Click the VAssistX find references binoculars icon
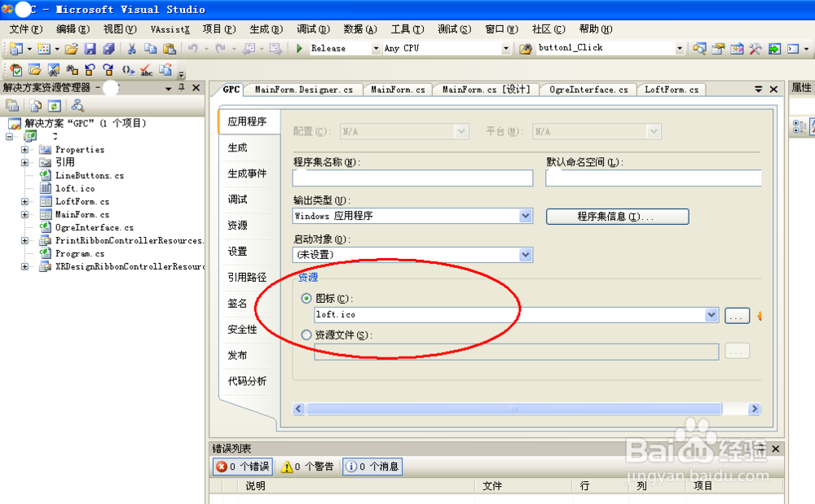The width and height of the screenshot is (815, 504). (72, 69)
